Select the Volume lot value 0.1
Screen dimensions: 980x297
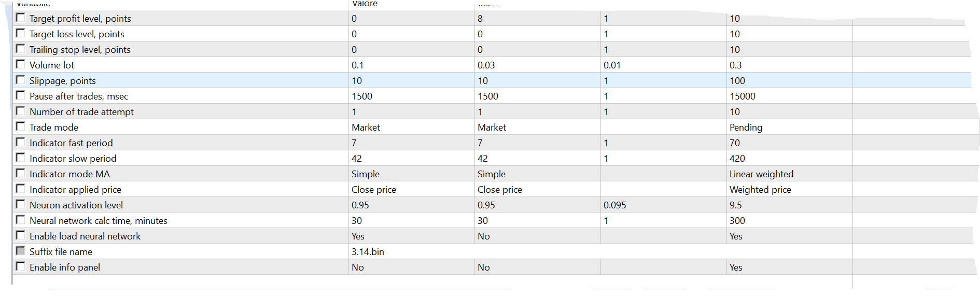coord(358,65)
